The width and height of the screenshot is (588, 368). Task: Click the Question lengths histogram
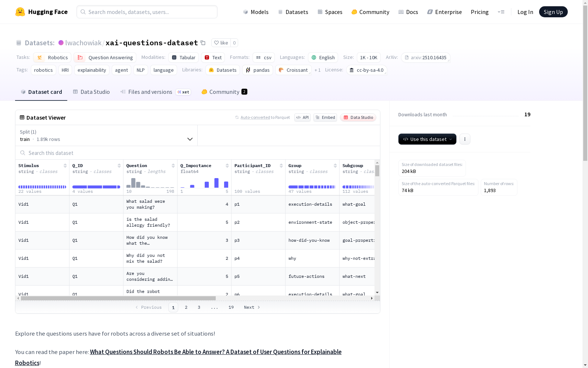click(x=150, y=183)
